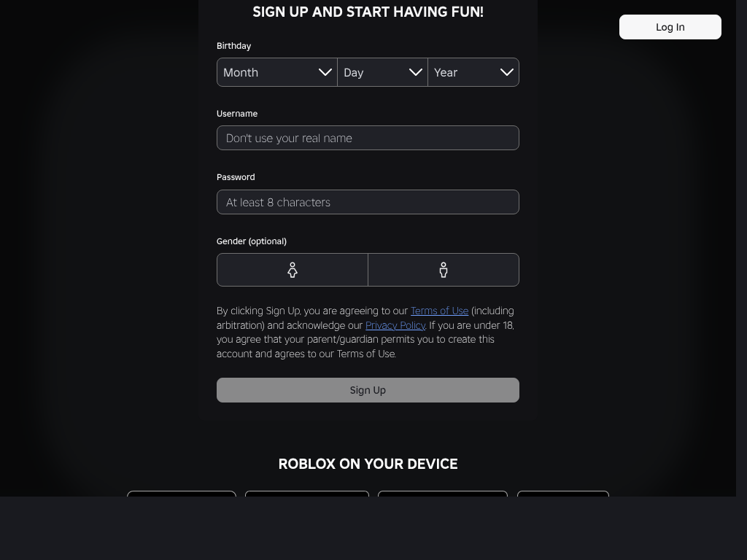Screen dimensions: 747x560
Task: Select the female gender icon
Action: (x=293, y=270)
